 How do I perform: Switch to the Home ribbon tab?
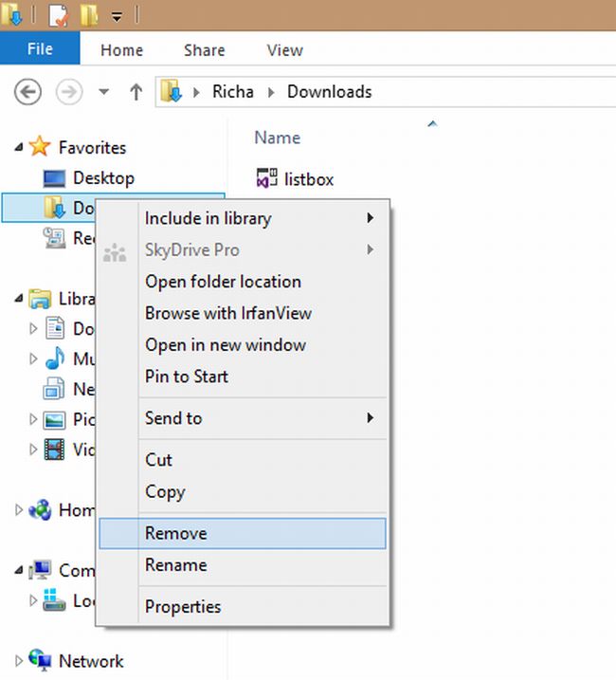pyautogui.click(x=122, y=50)
